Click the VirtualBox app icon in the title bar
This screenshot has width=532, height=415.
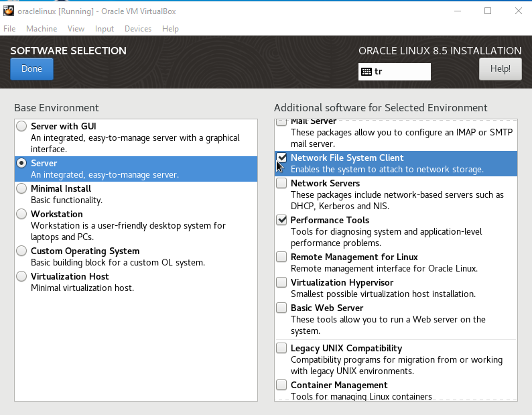coord(9,11)
